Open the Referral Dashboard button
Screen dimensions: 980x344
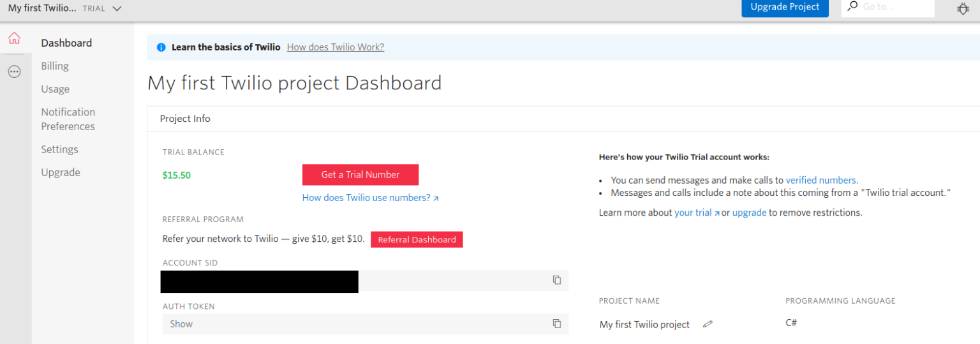click(x=417, y=240)
